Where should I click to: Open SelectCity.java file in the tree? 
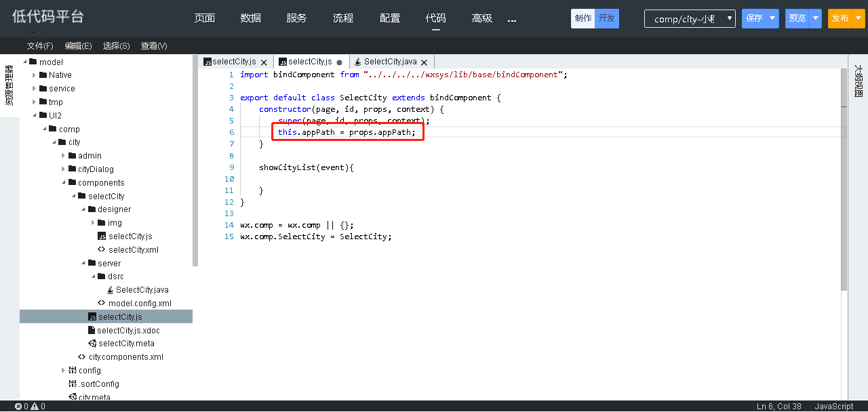(142, 290)
